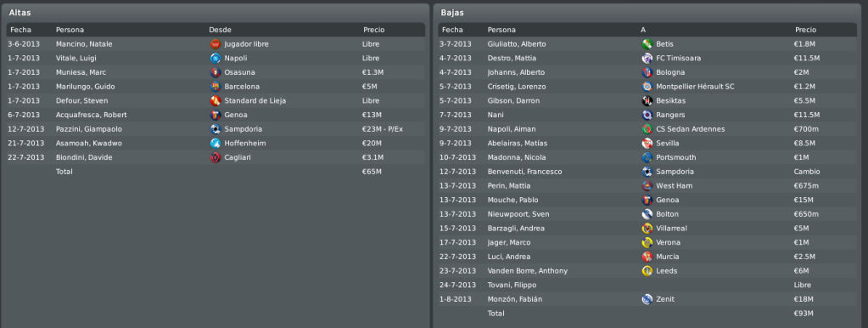868x328 pixels.
Task: Click the Villarreal club badge icon
Action: coord(647,229)
